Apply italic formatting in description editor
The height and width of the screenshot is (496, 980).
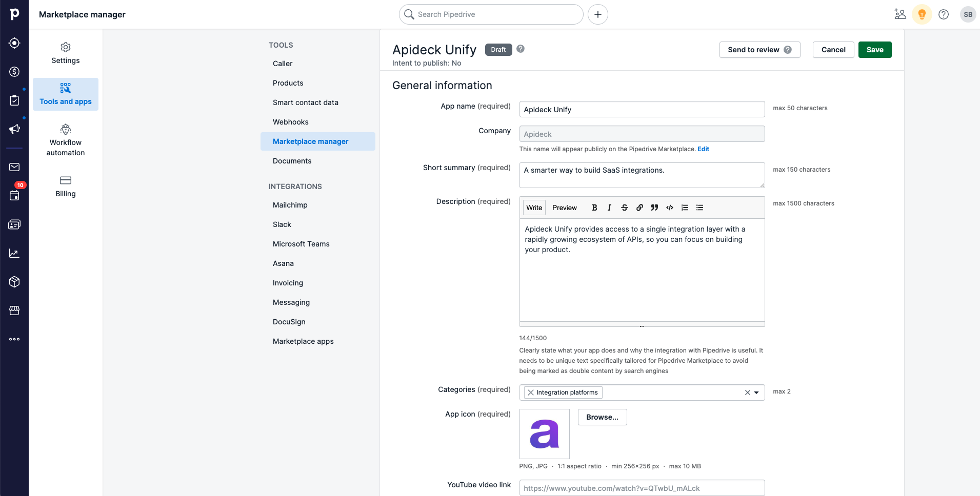pyautogui.click(x=609, y=208)
